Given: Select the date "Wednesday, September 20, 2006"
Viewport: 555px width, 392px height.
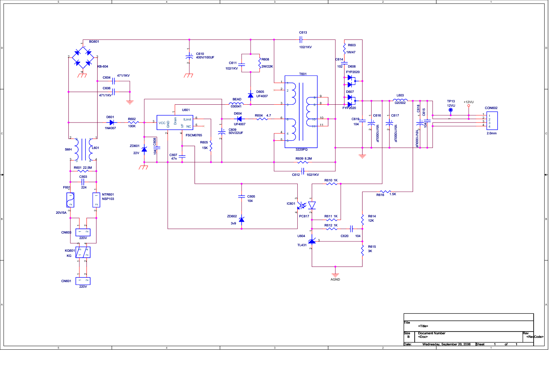Looking at the screenshot, I should pyautogui.click(x=446, y=344).
